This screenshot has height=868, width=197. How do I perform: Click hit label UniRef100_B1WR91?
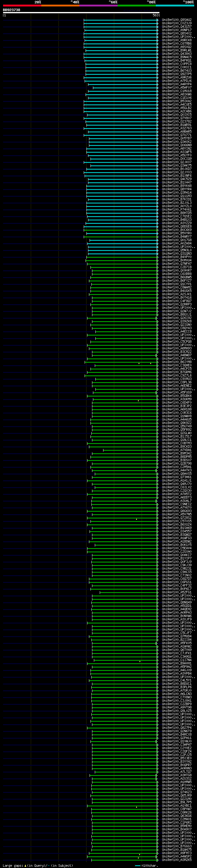tap(177, 125)
